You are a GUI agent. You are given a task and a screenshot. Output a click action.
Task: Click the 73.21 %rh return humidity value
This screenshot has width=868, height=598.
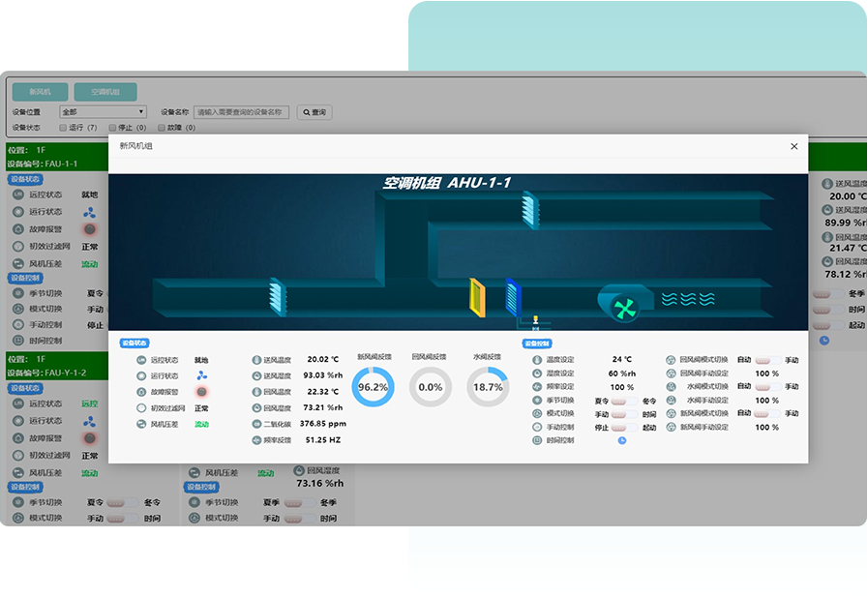click(323, 408)
